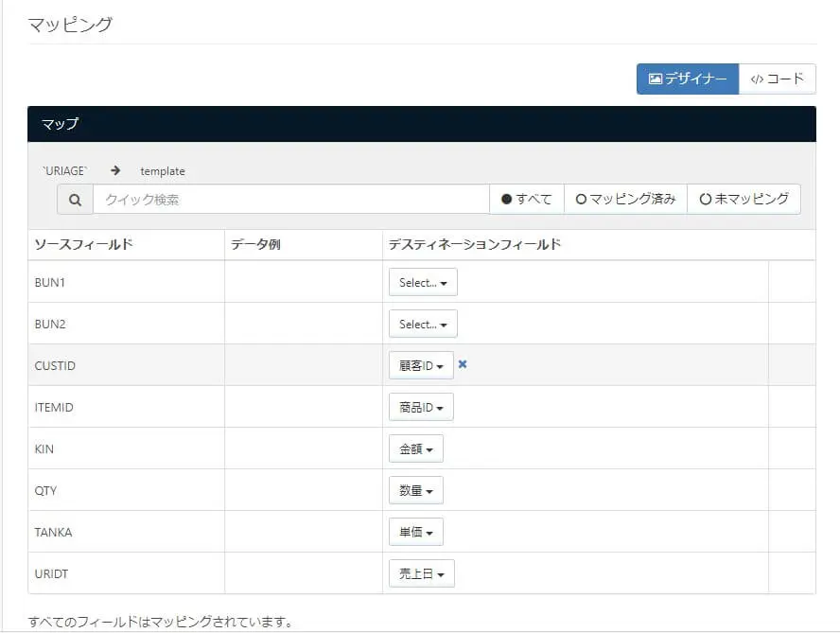This screenshot has height=633, width=840.
Task: Click the BUN2 source field cell
Action: click(126, 324)
